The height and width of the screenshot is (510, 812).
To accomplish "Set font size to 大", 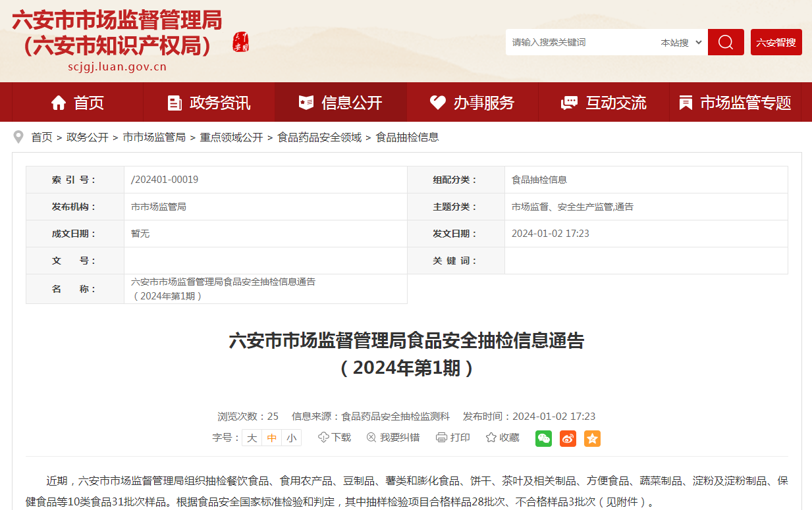I will [252, 438].
